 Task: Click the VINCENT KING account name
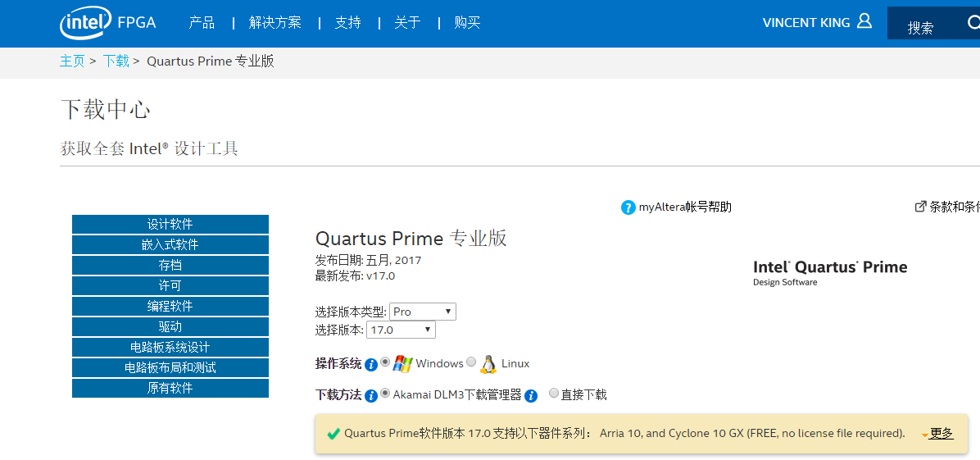click(806, 23)
